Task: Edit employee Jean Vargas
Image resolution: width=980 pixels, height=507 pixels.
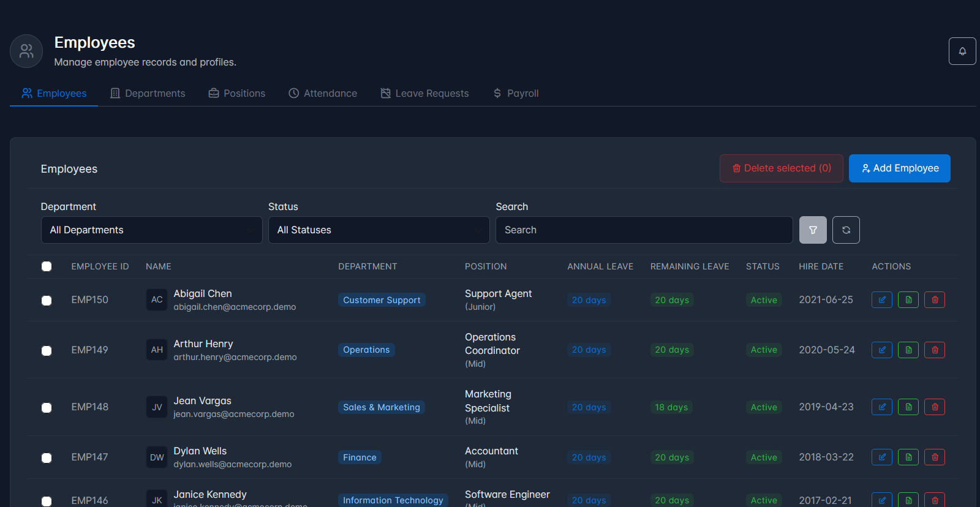Action: pos(882,407)
